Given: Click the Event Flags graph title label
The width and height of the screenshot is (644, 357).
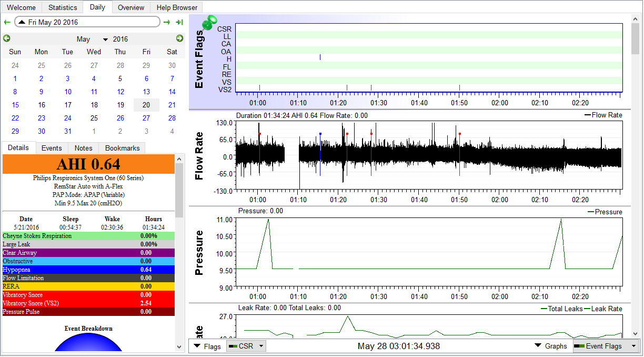Looking at the screenshot, I should click(199, 59).
